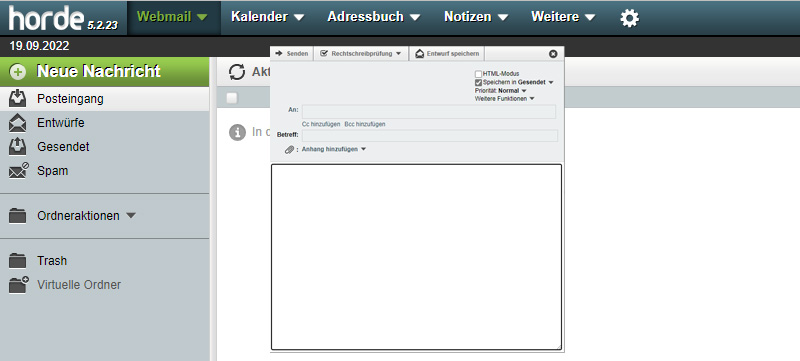Click the Ordneraktionen folder icon
The width and height of the screenshot is (800, 361).
[18, 216]
